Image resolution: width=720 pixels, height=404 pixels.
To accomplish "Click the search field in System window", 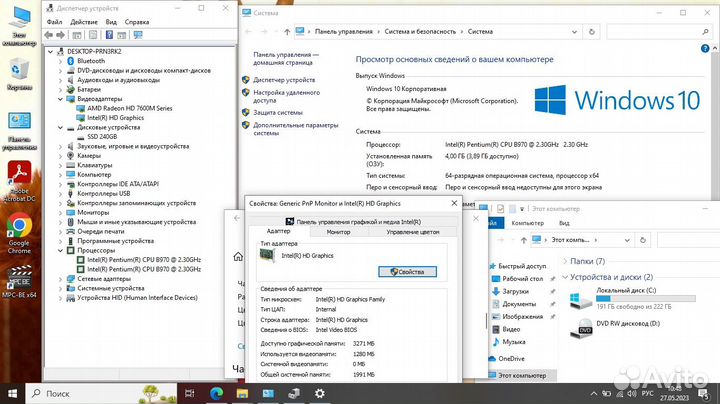I will point(658,32).
